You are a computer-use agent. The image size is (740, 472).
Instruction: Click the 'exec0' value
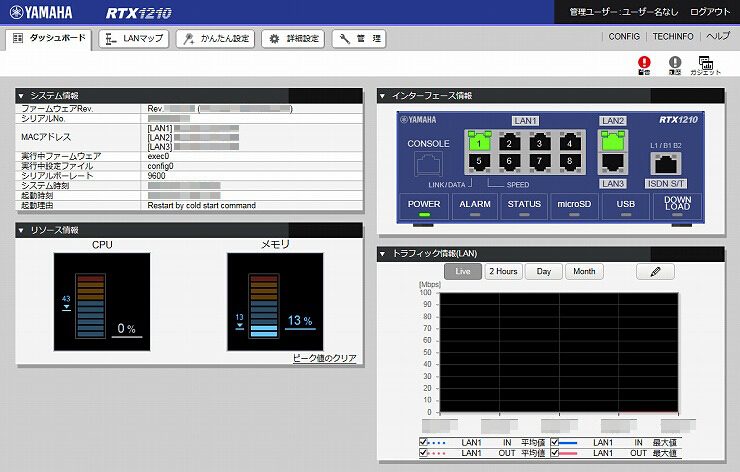click(158, 156)
